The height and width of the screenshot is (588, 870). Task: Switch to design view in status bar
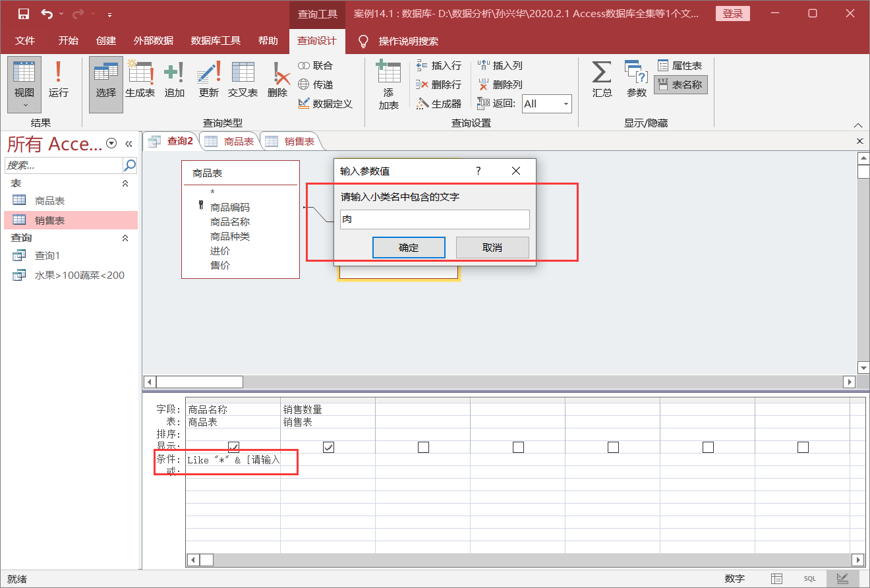click(x=842, y=578)
